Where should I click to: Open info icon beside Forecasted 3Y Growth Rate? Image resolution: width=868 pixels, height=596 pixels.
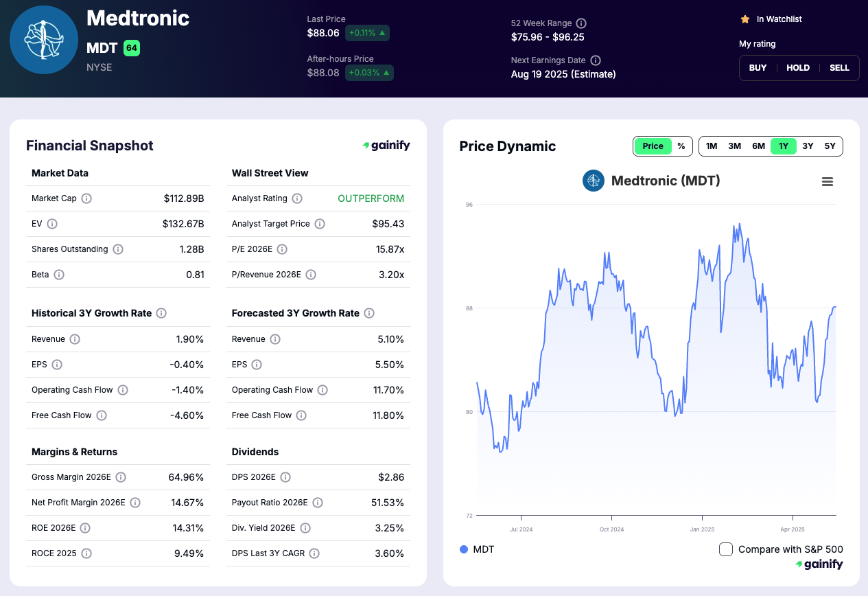tap(369, 313)
